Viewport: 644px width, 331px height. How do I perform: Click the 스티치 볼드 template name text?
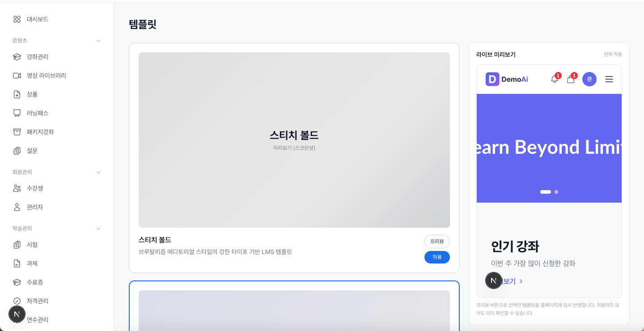155,240
